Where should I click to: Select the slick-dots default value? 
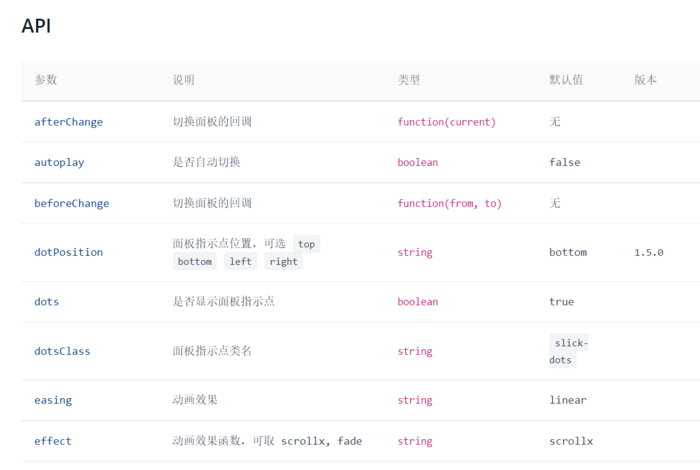point(569,351)
